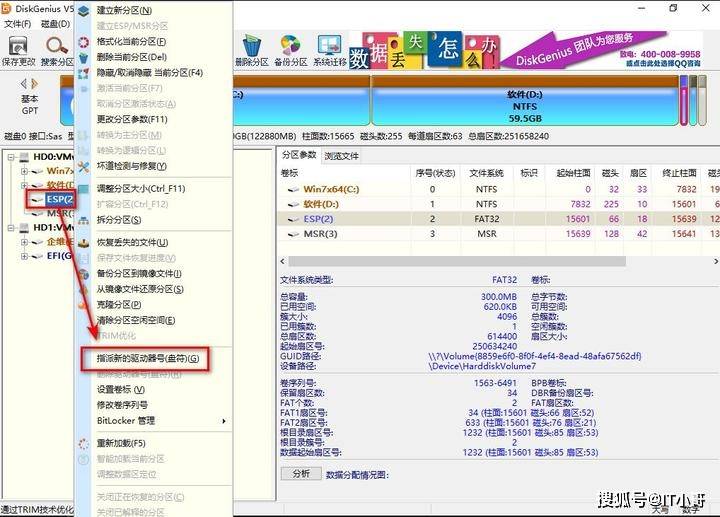Select the MSR(3) row in partition table
Viewport: 720px width, 517px height.
point(498,234)
